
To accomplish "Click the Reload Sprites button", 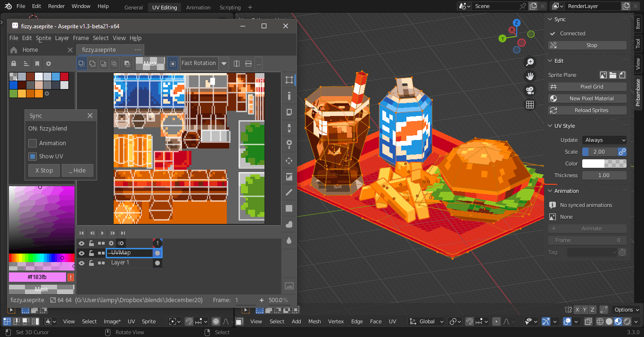I will click(x=587, y=110).
